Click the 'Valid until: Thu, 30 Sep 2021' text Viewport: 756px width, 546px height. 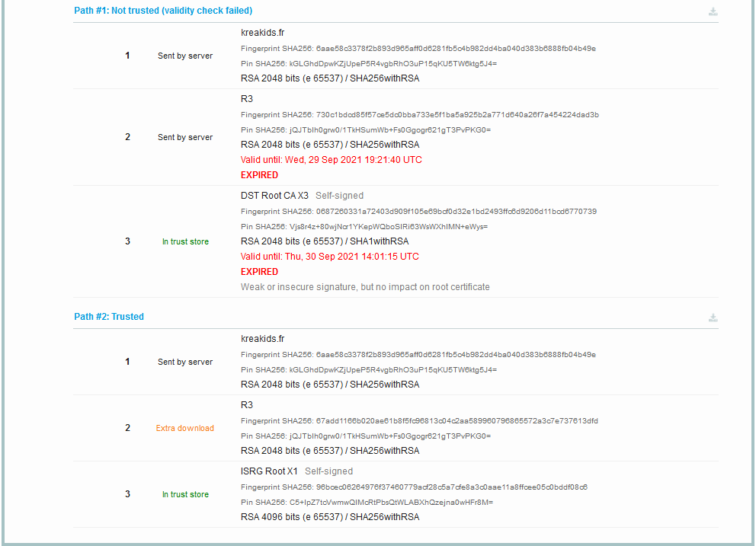[x=329, y=257]
